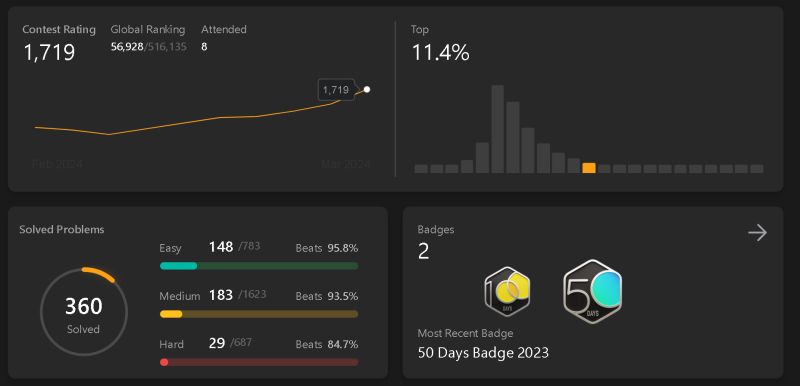Click the Medium progress bar
800x386 pixels.
pyautogui.click(x=259, y=314)
